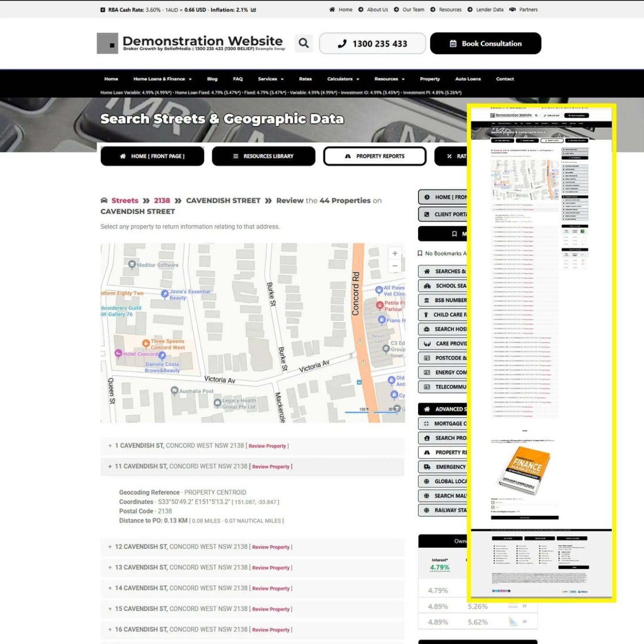This screenshot has width=644, height=644.
Task: Click the Book Consultation button
Action: [485, 43]
